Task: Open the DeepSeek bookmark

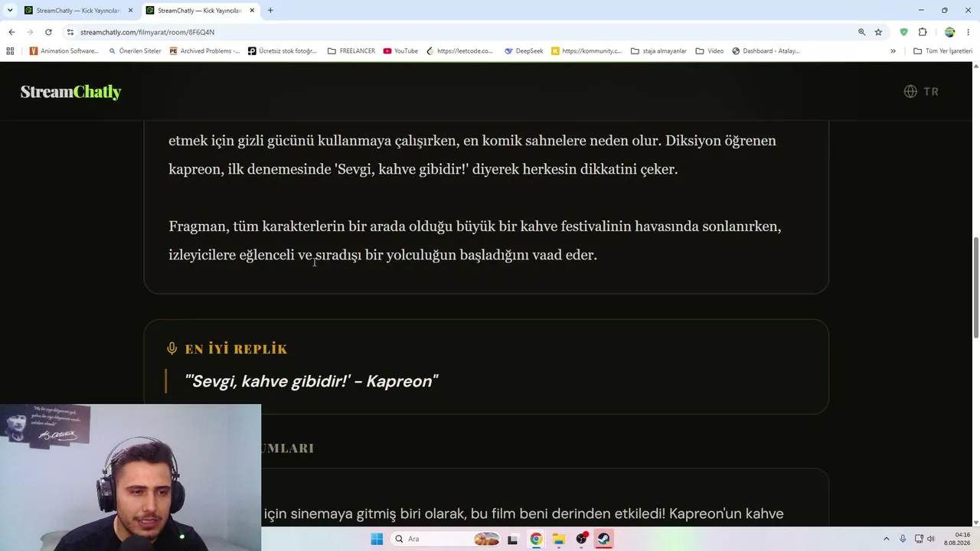Action: tap(524, 51)
